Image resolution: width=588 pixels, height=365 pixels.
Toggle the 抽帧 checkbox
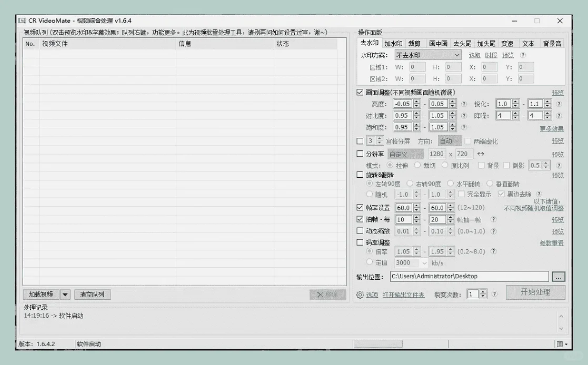tap(360, 219)
